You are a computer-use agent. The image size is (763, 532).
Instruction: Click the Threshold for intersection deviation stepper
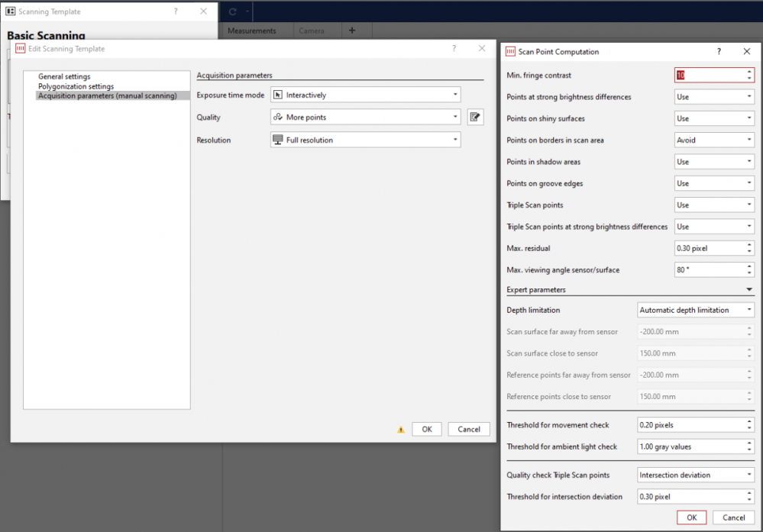pos(749,496)
